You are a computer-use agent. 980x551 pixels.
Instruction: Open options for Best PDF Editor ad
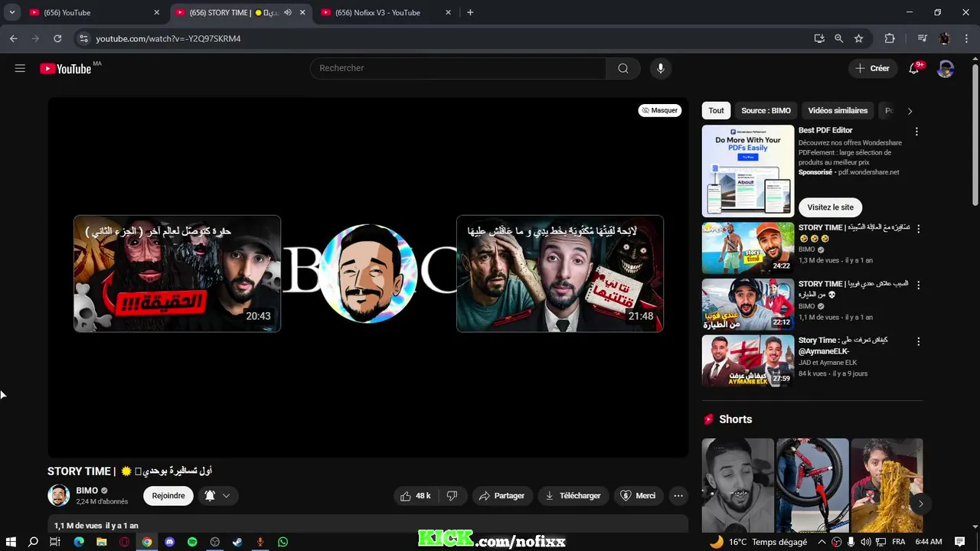coord(916,132)
